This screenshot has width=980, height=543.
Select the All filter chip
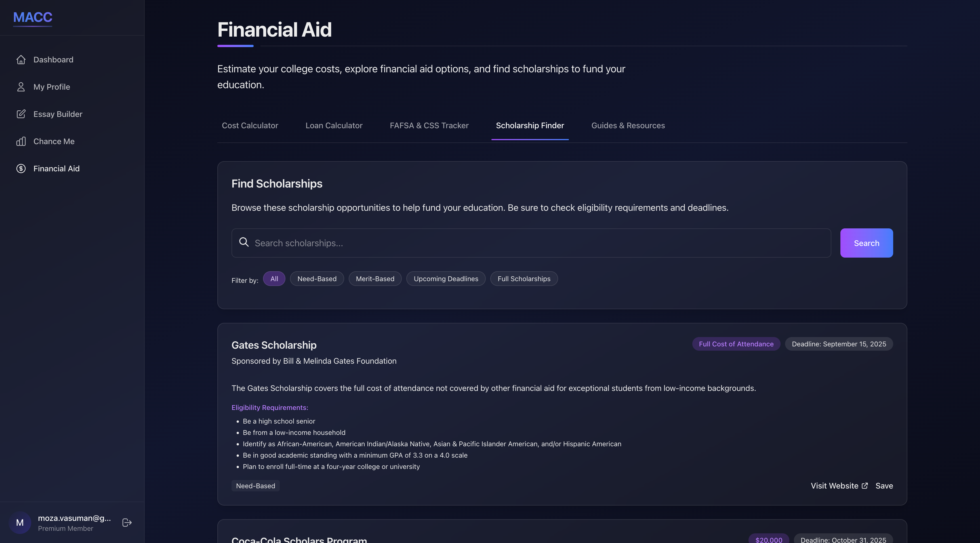pyautogui.click(x=274, y=279)
